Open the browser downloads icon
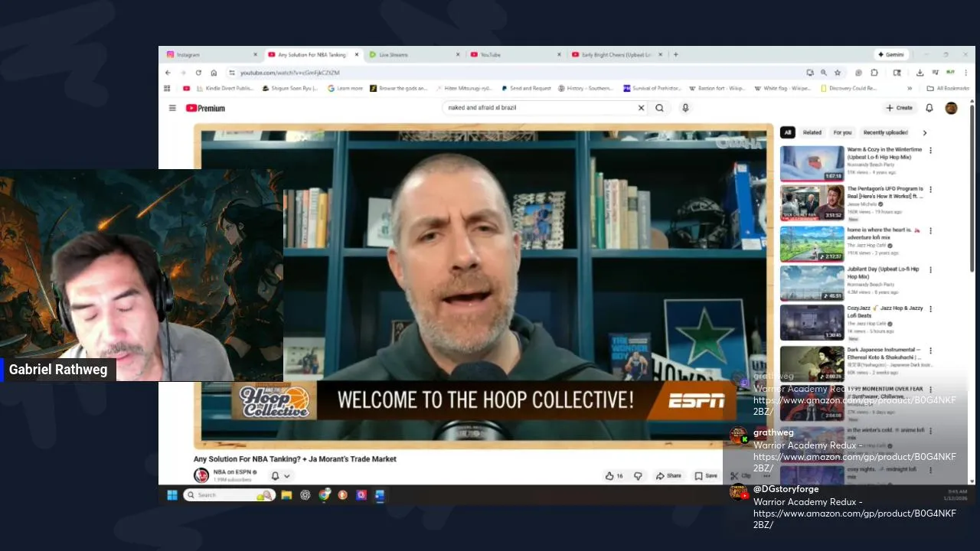This screenshot has width=980, height=551. pos(920,73)
